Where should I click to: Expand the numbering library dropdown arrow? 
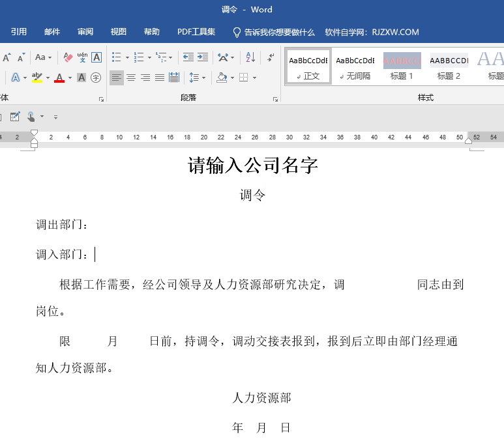149,58
